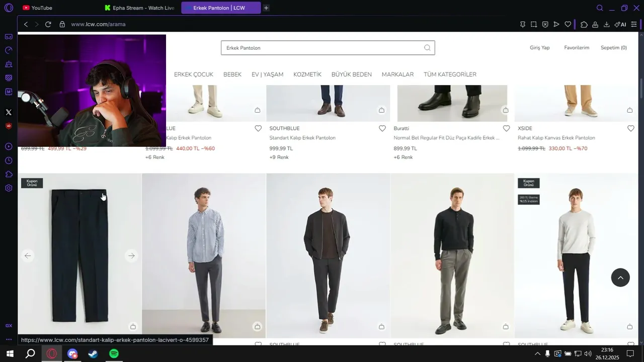Open Extensions cube icon in left sidebar
Viewport: 644px width, 362px height.
tap(9, 174)
